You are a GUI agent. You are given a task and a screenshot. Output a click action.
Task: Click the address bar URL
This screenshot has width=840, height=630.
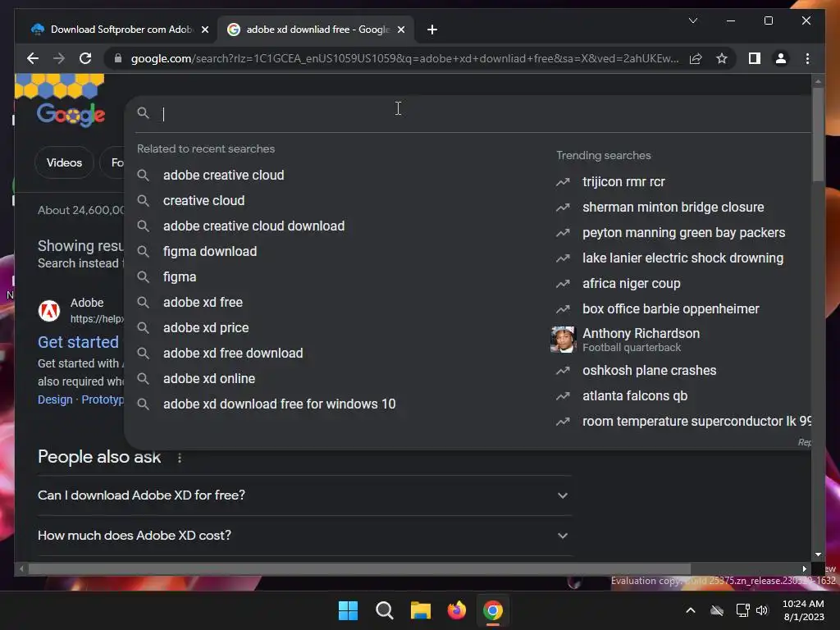pyautogui.click(x=404, y=58)
